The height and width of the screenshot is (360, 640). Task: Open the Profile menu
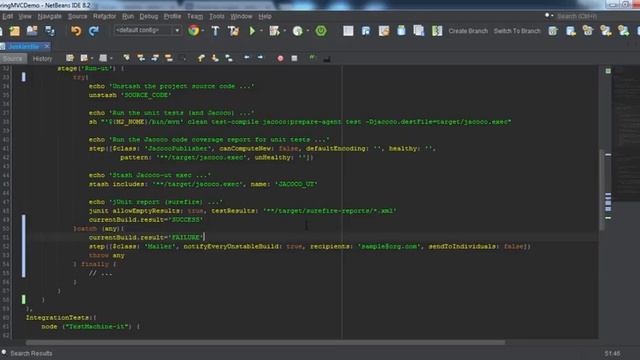(172, 16)
